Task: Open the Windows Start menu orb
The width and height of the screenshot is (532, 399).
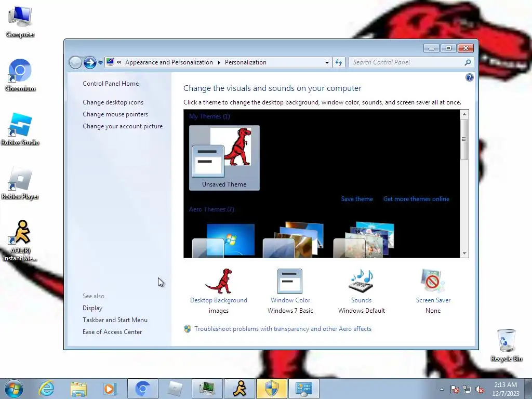Action: click(x=14, y=389)
